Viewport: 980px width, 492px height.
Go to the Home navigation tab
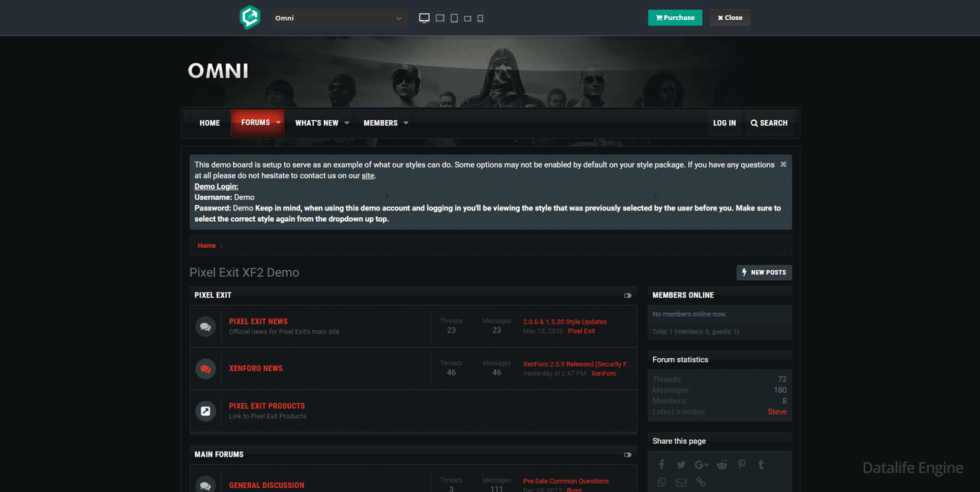pyautogui.click(x=210, y=123)
